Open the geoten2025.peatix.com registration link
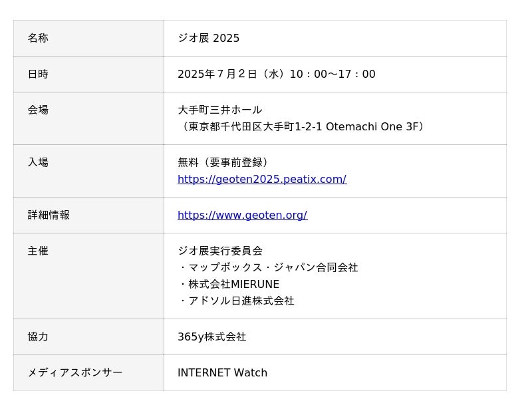Viewport: 532px width, 411px height. point(261,180)
